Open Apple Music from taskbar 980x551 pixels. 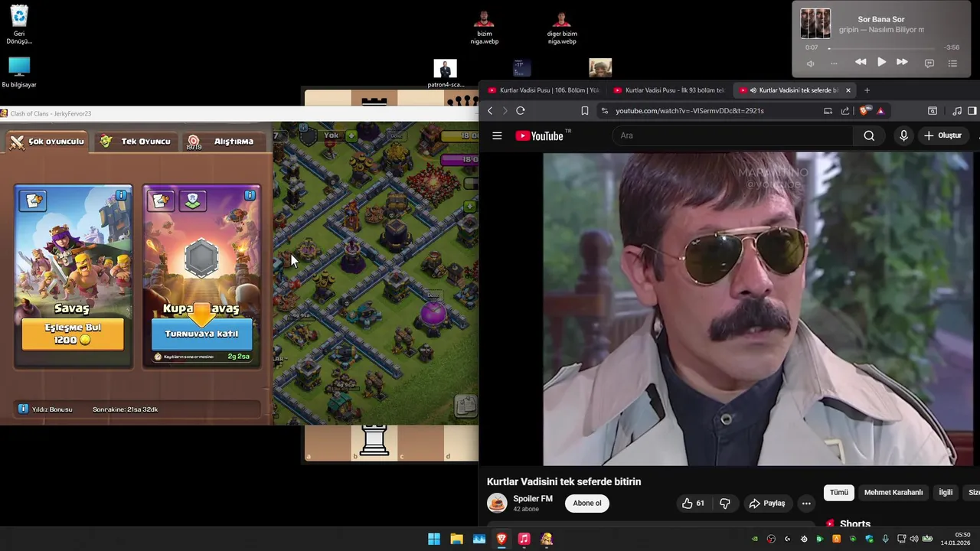point(524,539)
